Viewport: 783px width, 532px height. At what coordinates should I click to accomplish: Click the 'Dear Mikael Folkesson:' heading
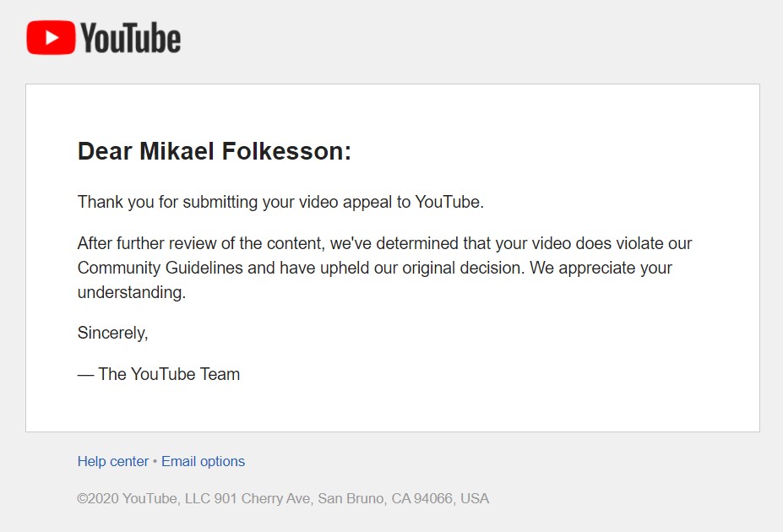point(214,152)
